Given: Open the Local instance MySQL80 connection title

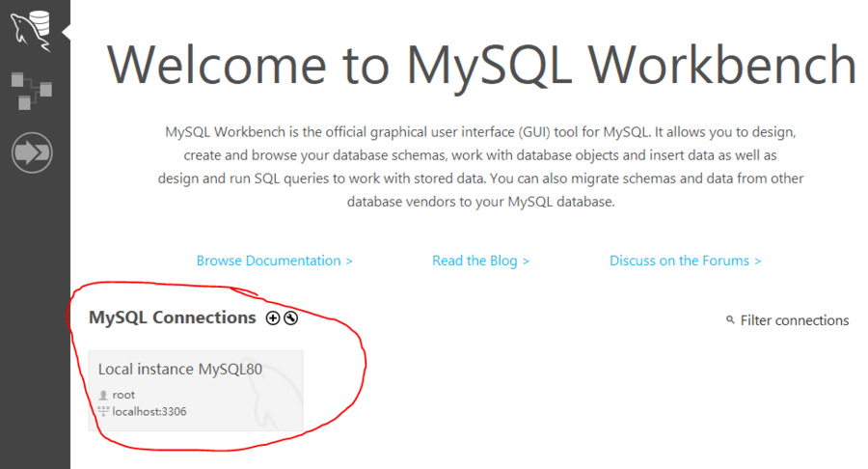Looking at the screenshot, I should click(180, 369).
